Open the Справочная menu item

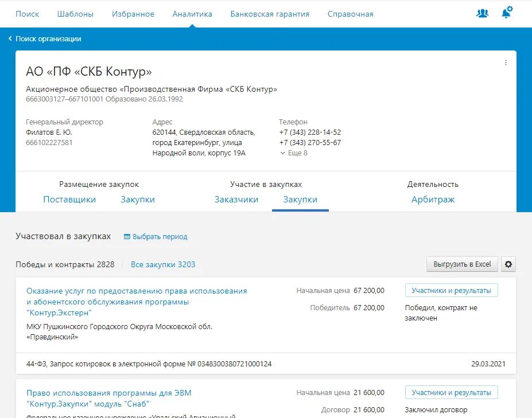(350, 14)
